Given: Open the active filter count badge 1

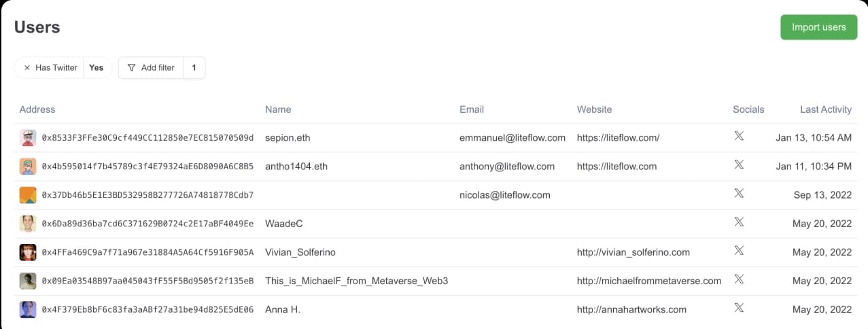Looking at the screenshot, I should (194, 68).
